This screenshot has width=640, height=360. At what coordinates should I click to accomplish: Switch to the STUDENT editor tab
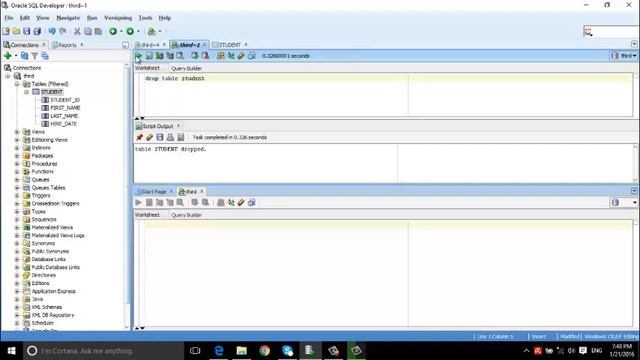pos(230,45)
